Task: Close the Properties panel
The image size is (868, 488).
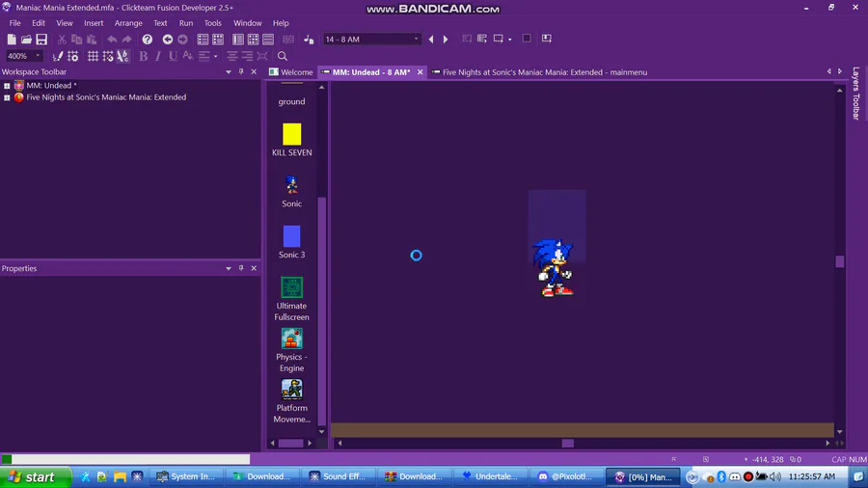Action: (254, 268)
